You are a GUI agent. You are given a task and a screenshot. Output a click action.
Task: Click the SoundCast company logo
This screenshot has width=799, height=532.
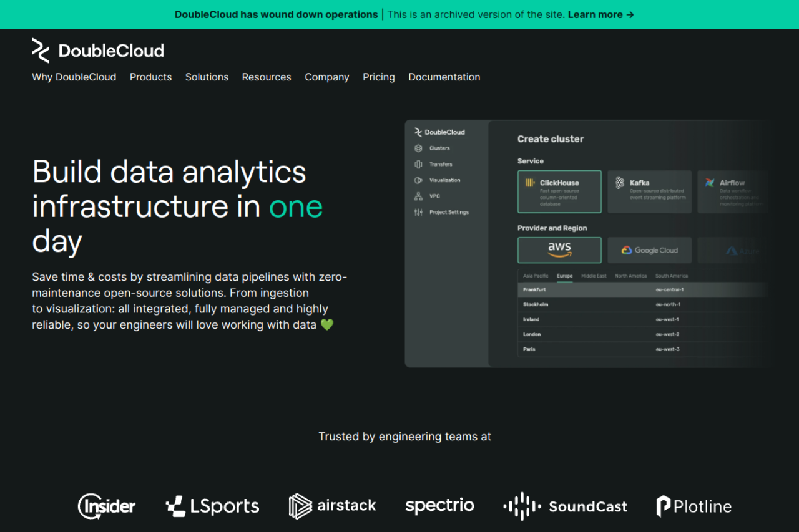(566, 506)
